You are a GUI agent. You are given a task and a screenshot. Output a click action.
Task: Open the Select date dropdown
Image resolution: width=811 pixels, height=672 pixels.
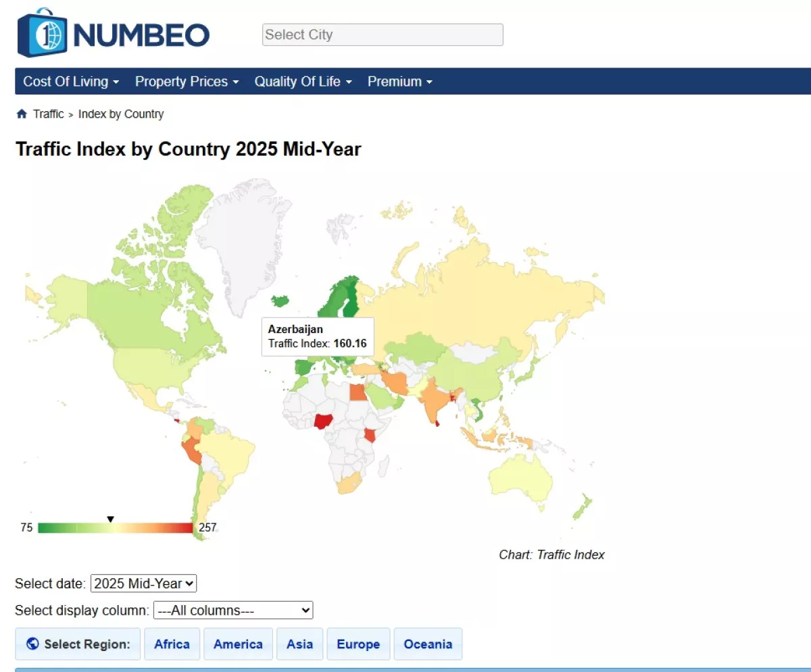[x=143, y=584]
